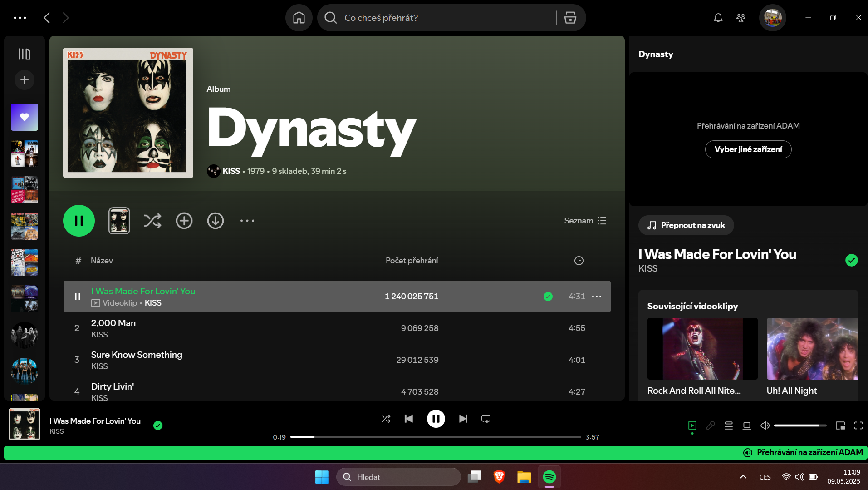Image resolution: width=868 pixels, height=490 pixels.
Task: Enter fullscreen playback mode
Action: click(858, 426)
